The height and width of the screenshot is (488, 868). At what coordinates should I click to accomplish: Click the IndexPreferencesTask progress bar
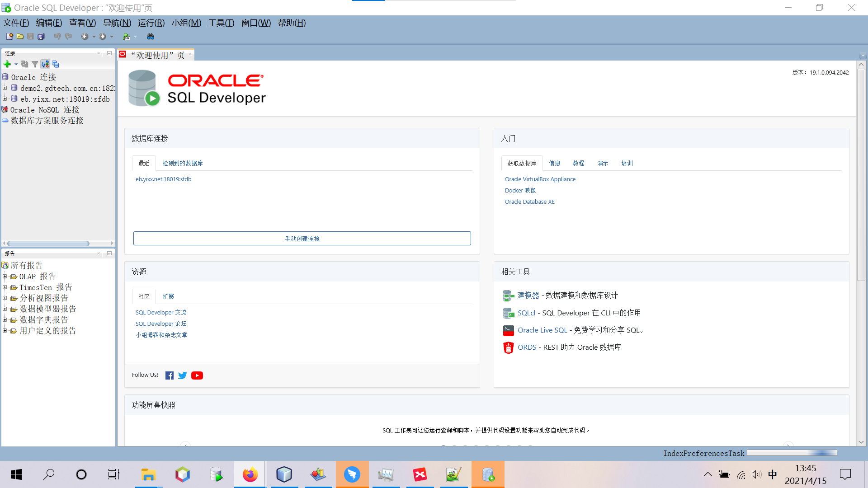792,453
